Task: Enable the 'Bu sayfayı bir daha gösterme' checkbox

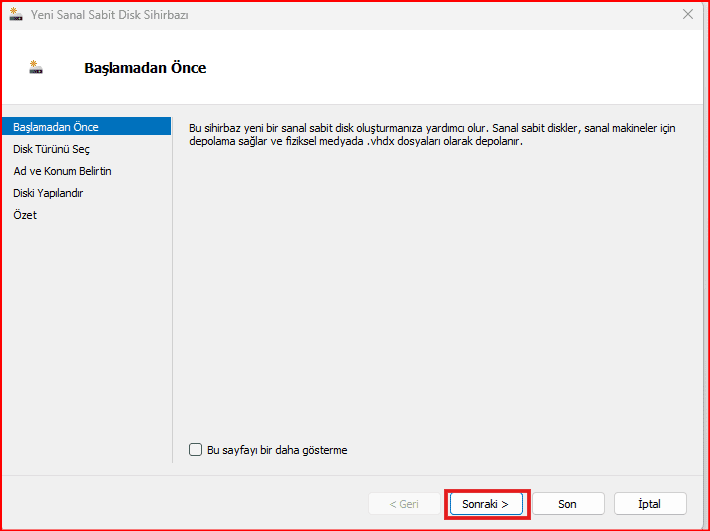Action: pyautogui.click(x=196, y=450)
